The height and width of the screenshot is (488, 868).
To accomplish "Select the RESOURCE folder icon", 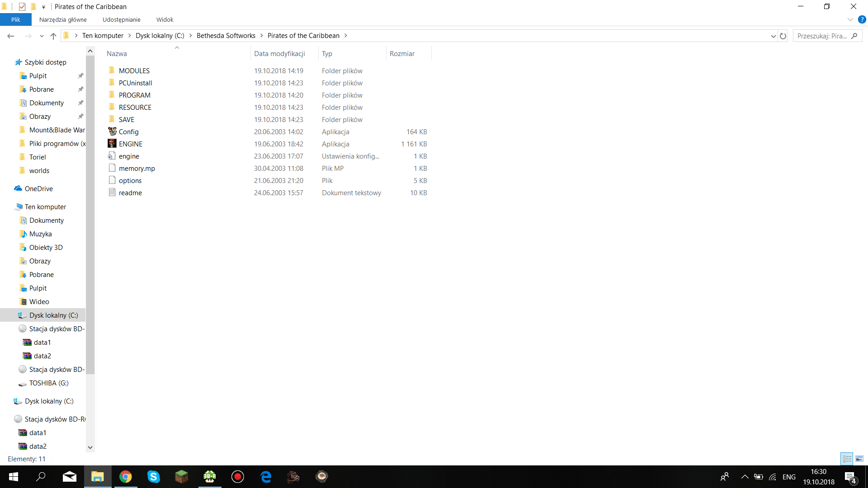I will (112, 107).
